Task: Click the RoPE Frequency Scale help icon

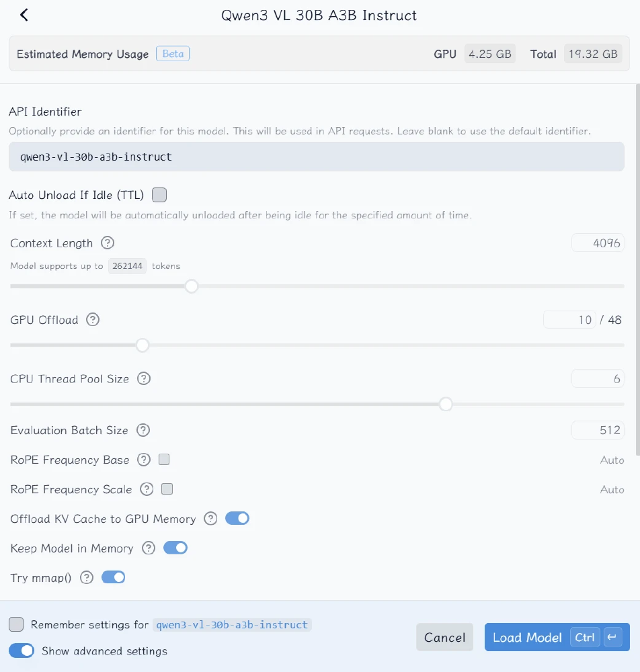Action: coord(147,489)
